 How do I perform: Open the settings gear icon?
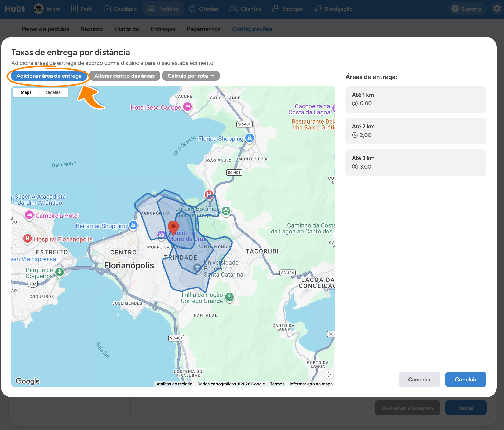point(497,9)
